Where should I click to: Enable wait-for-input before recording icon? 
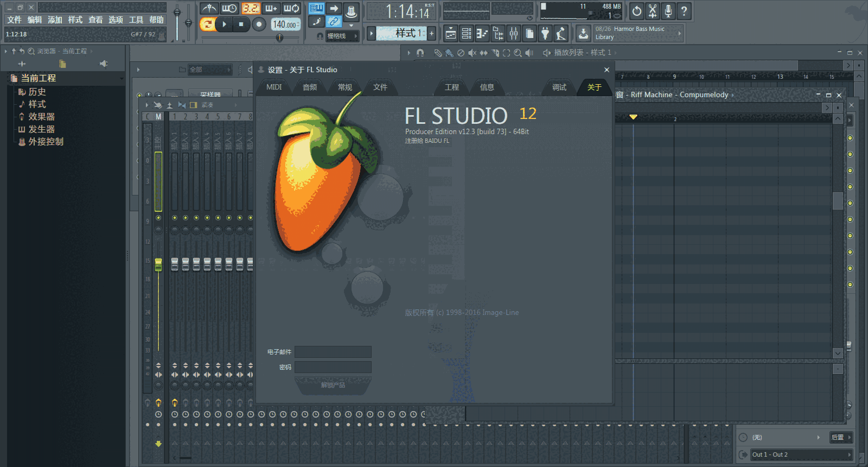coord(229,9)
